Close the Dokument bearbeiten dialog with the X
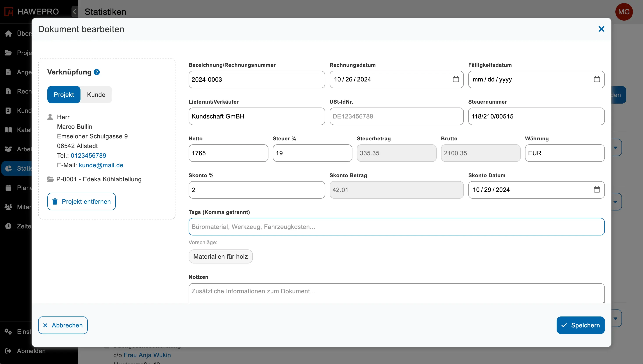Image resolution: width=643 pixels, height=364 pixels. (601, 29)
